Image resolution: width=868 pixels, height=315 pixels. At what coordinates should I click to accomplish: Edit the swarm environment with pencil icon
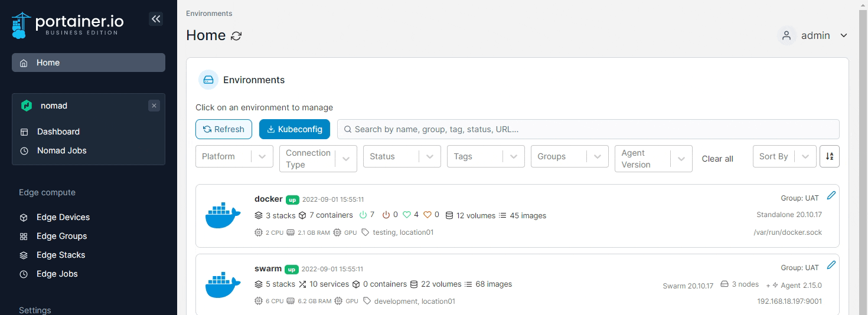coord(831,265)
